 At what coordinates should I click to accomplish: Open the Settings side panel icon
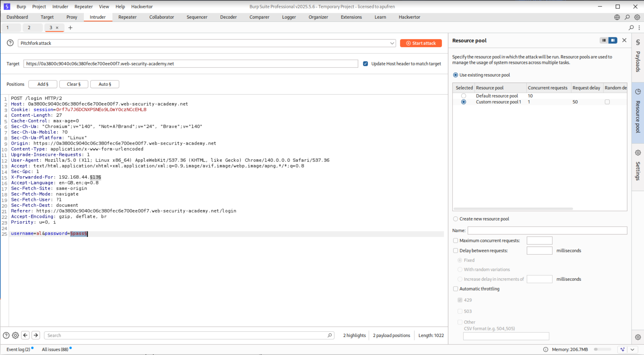point(638,153)
